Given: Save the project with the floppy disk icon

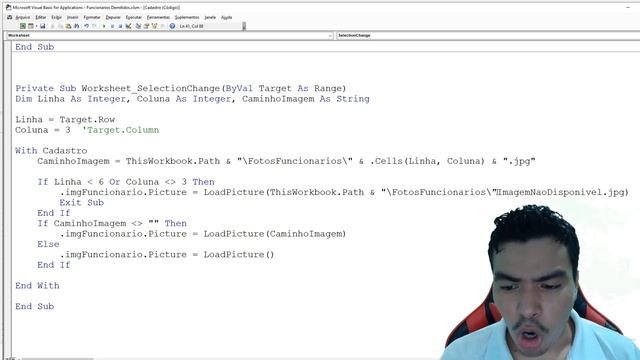Looking at the screenshot, I should (42, 26).
